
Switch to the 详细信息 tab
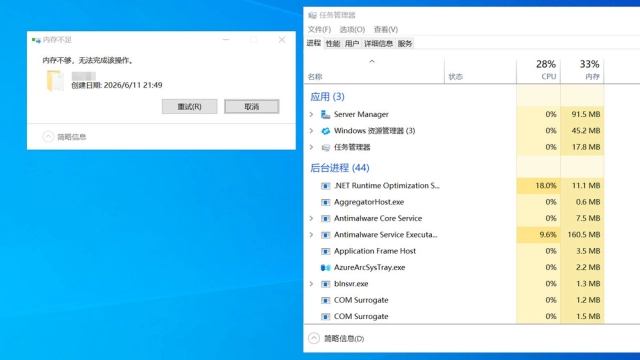(378, 43)
